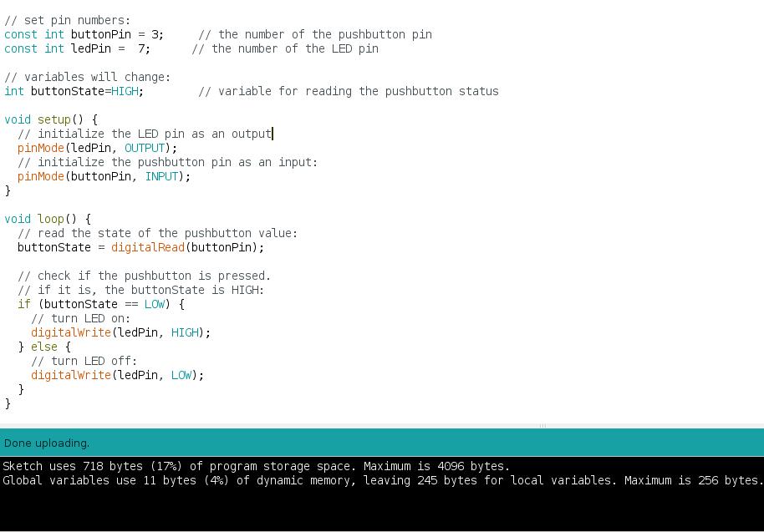Click the '// turn LED on:' comment
Screen dimensions: 764x532
click(x=81, y=318)
